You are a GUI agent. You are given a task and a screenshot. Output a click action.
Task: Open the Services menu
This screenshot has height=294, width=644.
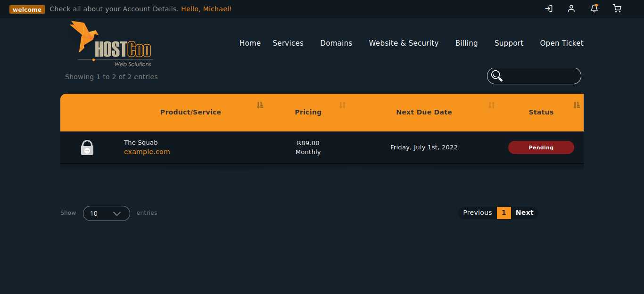[288, 43]
